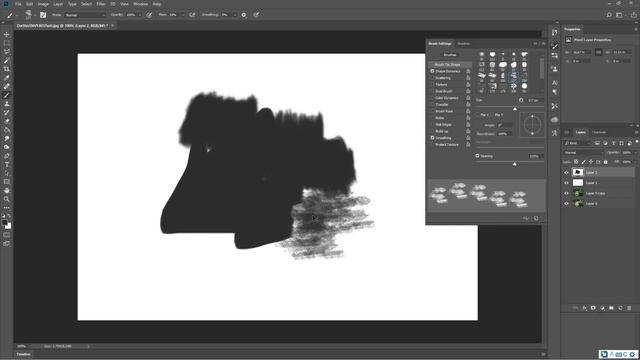Screen dimensions: 640x360
Task: Click the Brushes button in Brush Settings
Action: click(x=450, y=55)
